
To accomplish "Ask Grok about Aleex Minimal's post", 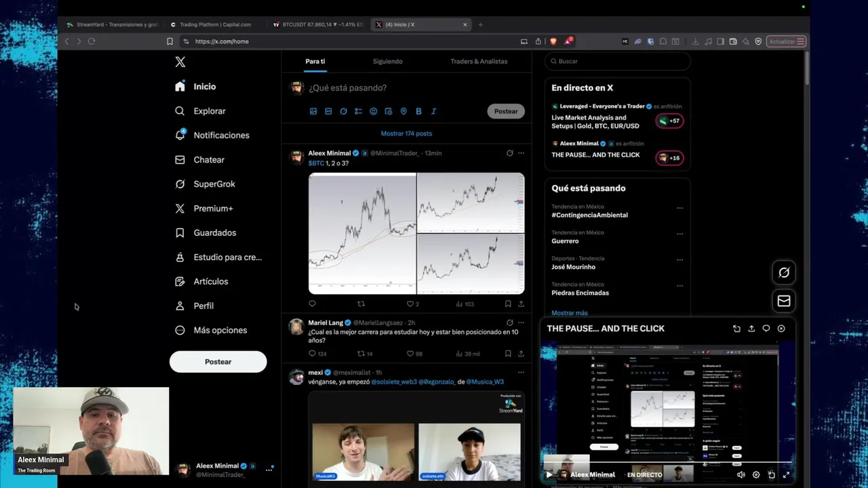I will [x=509, y=153].
